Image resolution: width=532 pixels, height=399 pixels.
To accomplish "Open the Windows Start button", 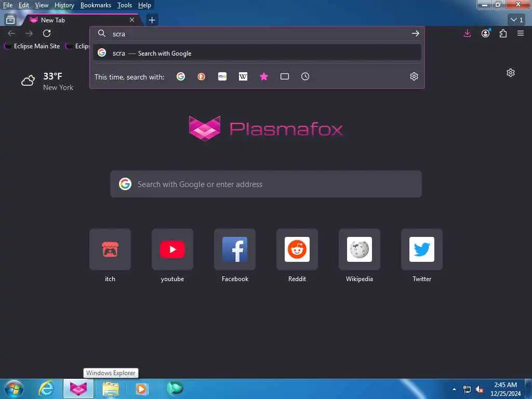I will coord(14,389).
